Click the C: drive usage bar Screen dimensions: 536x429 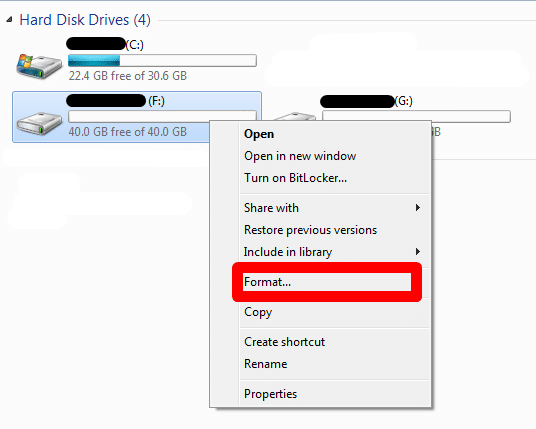162,61
